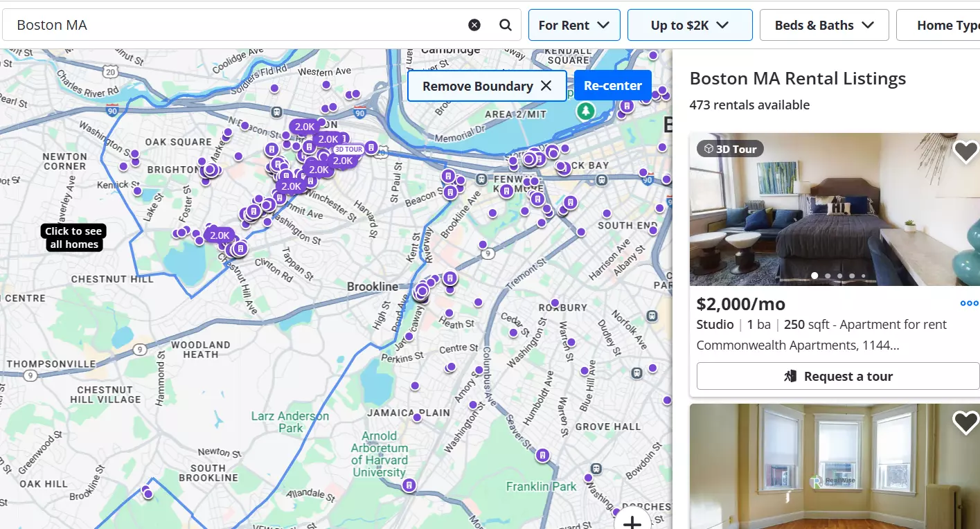Screen dimensions: 980x529
Task: Open the Up to $2K price filter
Action: tap(690, 25)
